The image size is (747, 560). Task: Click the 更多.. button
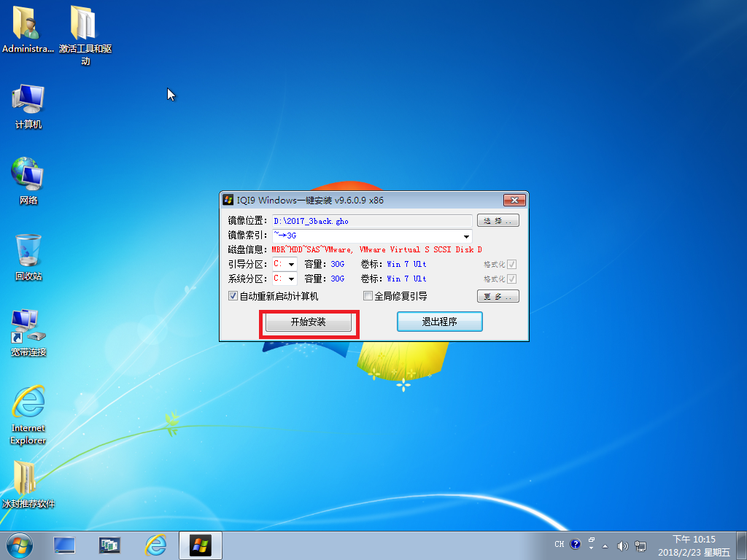[x=498, y=296]
